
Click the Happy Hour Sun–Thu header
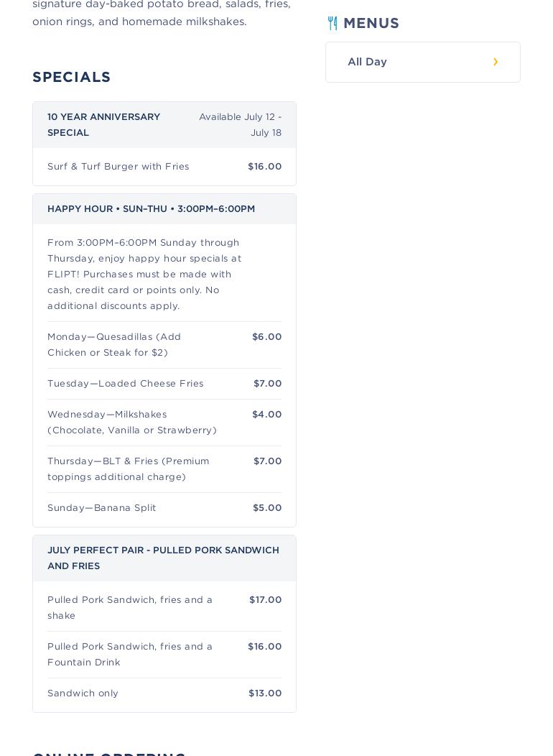[x=151, y=209]
